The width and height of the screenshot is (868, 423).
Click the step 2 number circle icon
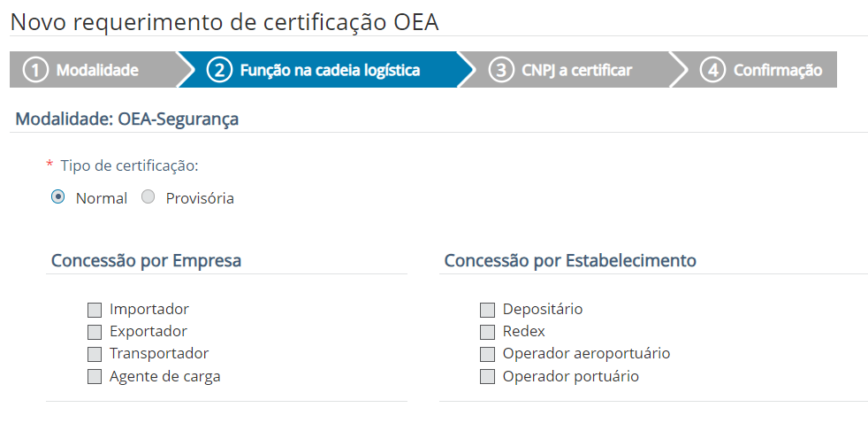pyautogui.click(x=219, y=71)
